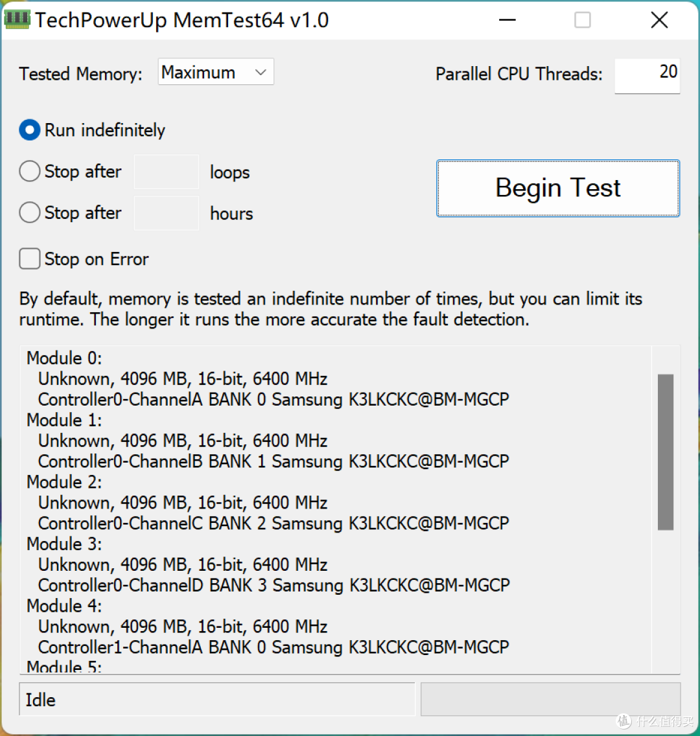Click the loops count input box
Image resolution: width=700 pixels, height=736 pixels.
[x=166, y=172]
